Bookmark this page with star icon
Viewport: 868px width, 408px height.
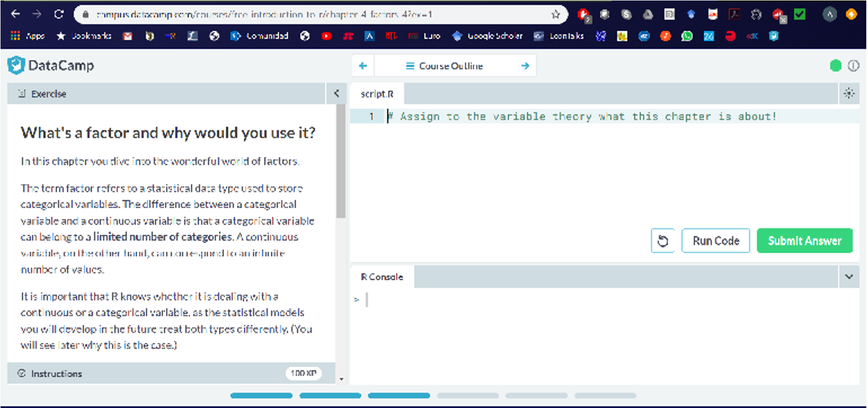pos(556,14)
